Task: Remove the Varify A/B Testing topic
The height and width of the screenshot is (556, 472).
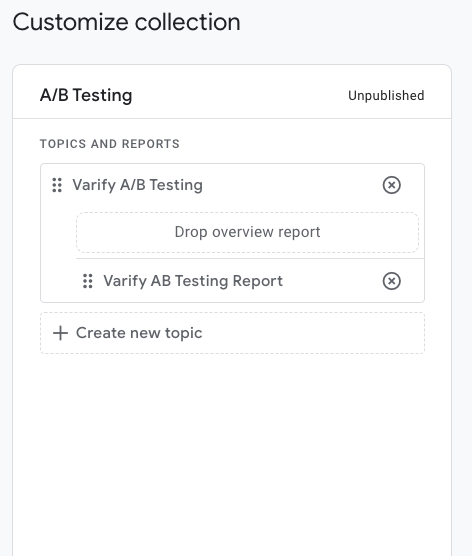Action: click(x=392, y=185)
